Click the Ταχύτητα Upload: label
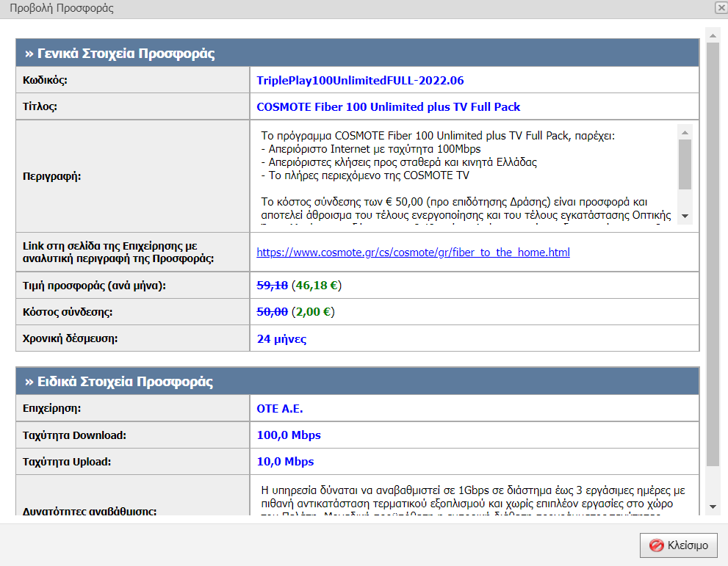This screenshot has width=728, height=566. pyautogui.click(x=67, y=462)
